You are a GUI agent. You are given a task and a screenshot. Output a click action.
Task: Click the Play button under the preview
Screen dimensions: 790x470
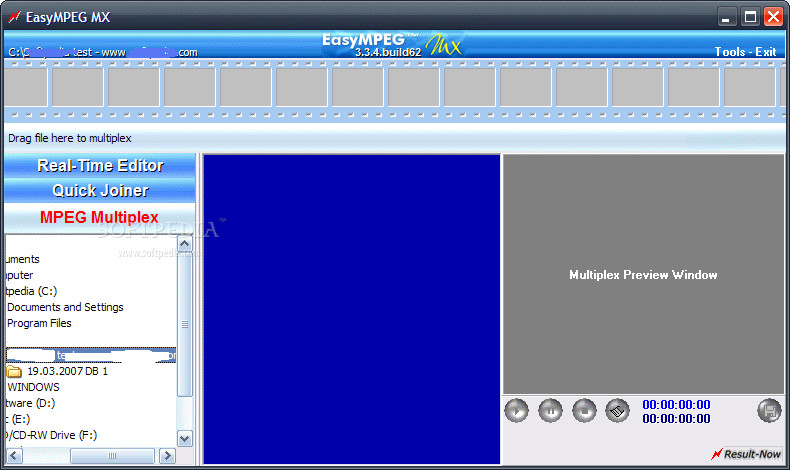click(x=516, y=411)
